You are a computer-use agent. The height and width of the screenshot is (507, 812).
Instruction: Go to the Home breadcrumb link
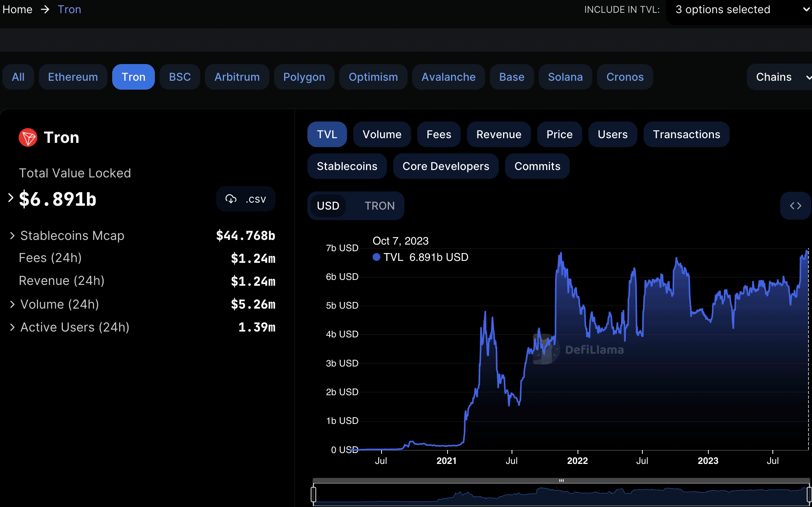pyautogui.click(x=17, y=9)
